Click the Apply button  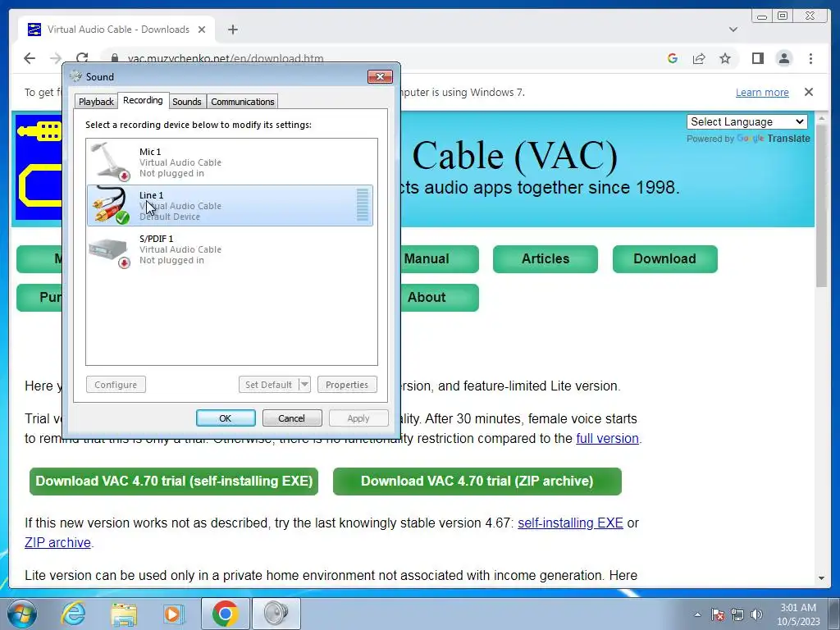(x=358, y=418)
